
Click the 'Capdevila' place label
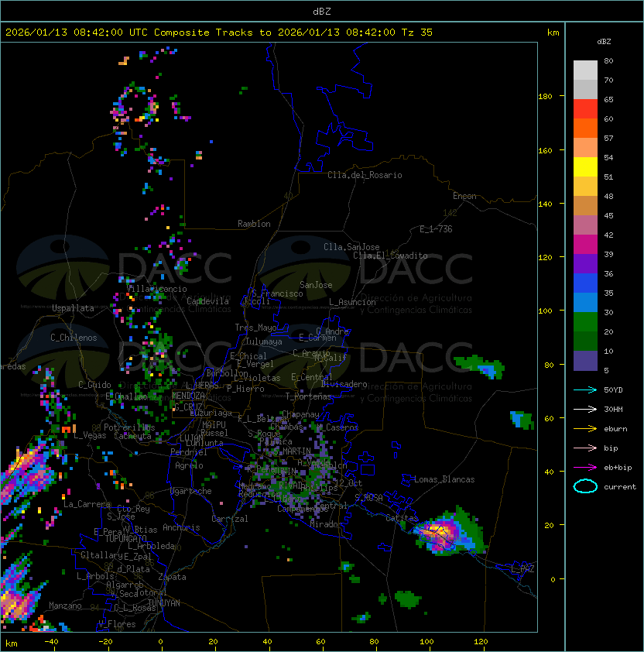207,301
